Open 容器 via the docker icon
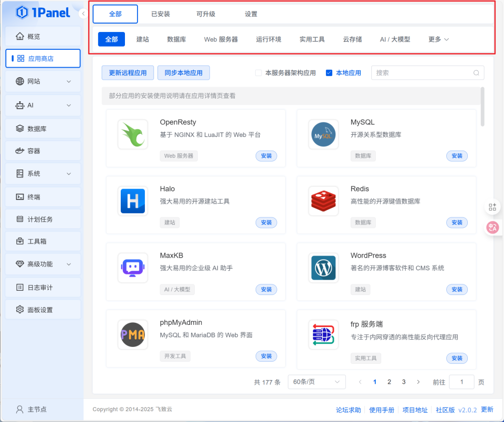 20,151
